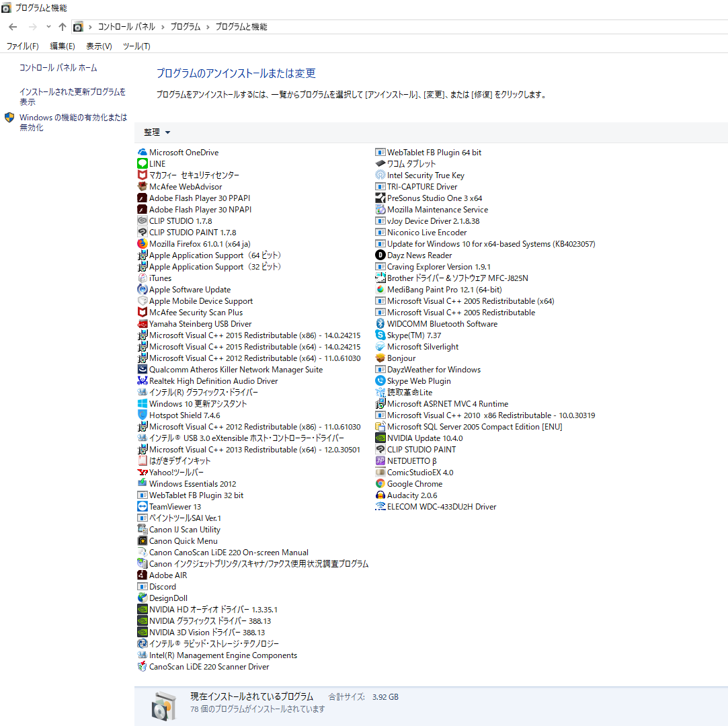Click the Realtek High Definition Audio Driver icon
This screenshot has width=728, height=726.
point(143,381)
